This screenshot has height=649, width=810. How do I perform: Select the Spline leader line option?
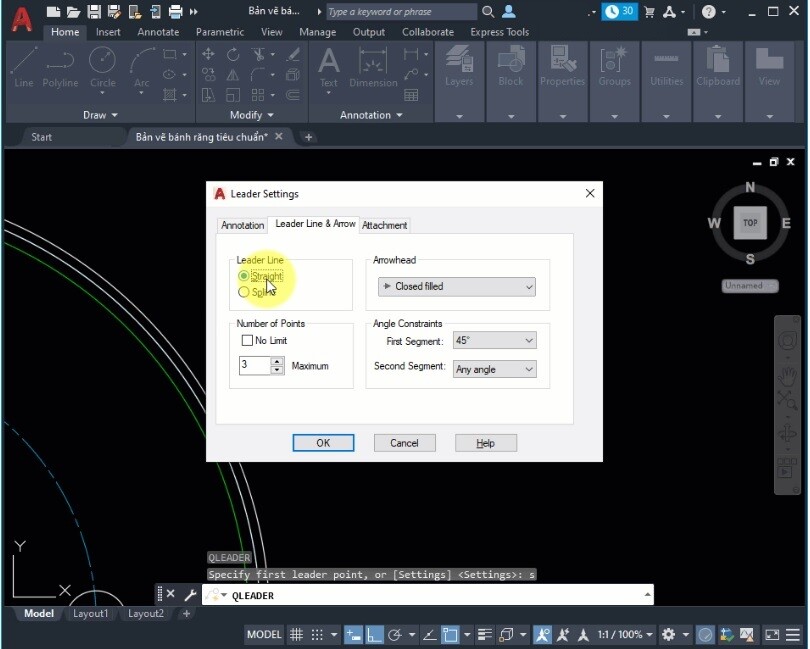244,292
